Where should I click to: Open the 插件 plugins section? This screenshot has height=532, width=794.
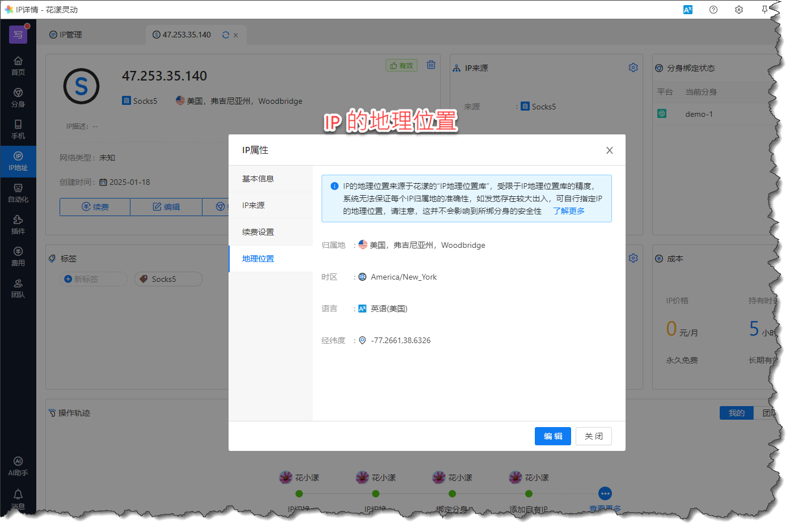coord(18,224)
